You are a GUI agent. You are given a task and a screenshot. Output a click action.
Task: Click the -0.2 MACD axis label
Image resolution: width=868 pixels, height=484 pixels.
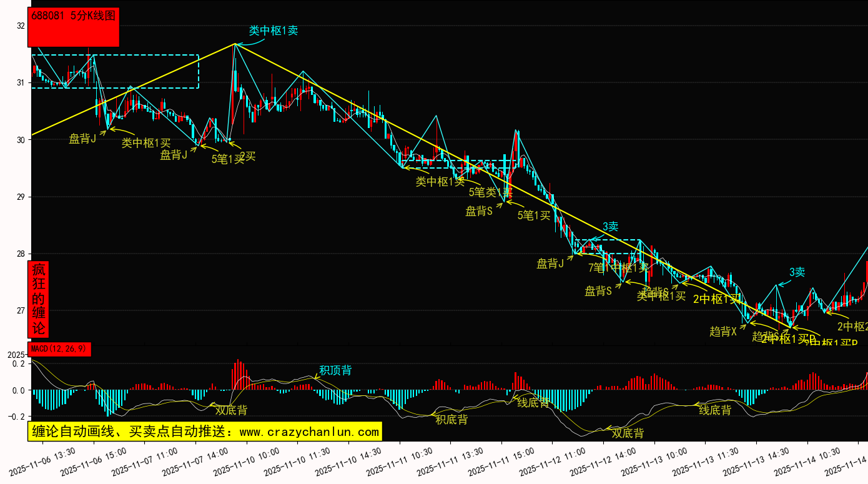17,417
